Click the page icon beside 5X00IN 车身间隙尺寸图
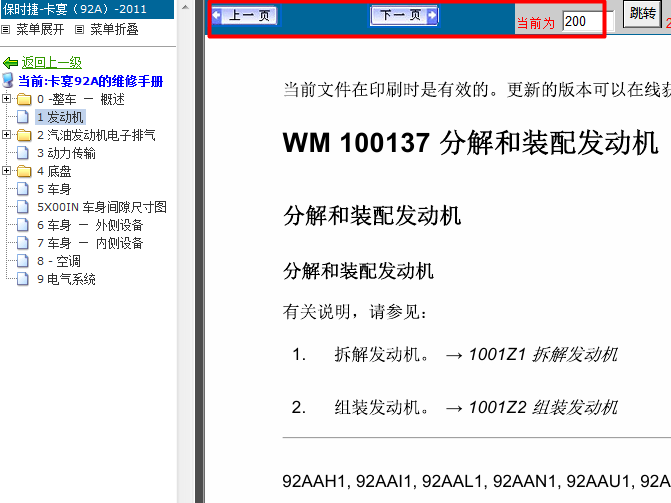 pos(23,207)
